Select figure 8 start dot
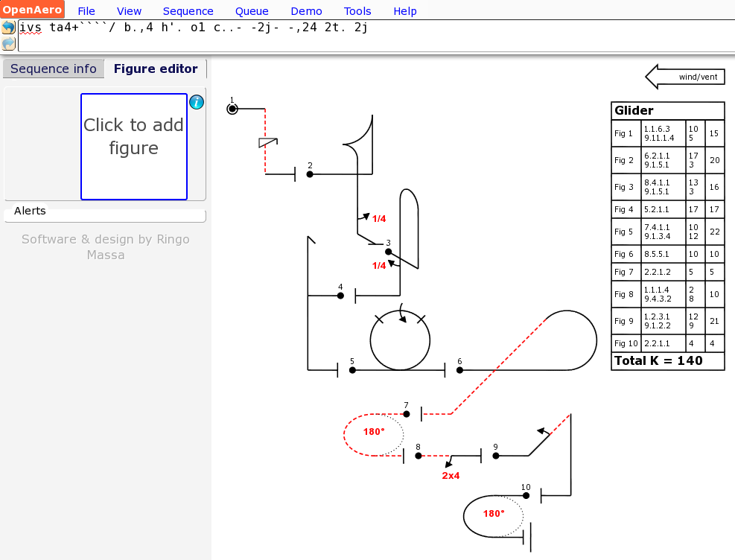 coord(418,456)
